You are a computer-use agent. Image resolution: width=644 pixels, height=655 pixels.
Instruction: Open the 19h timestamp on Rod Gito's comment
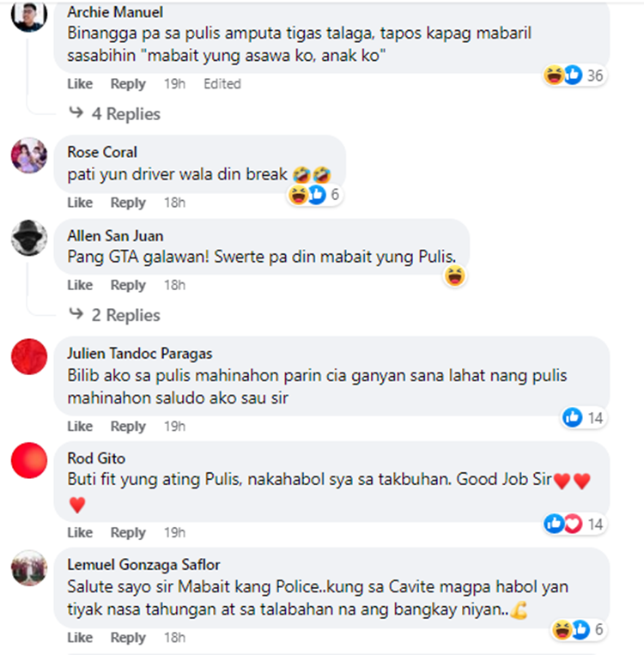[174, 532]
